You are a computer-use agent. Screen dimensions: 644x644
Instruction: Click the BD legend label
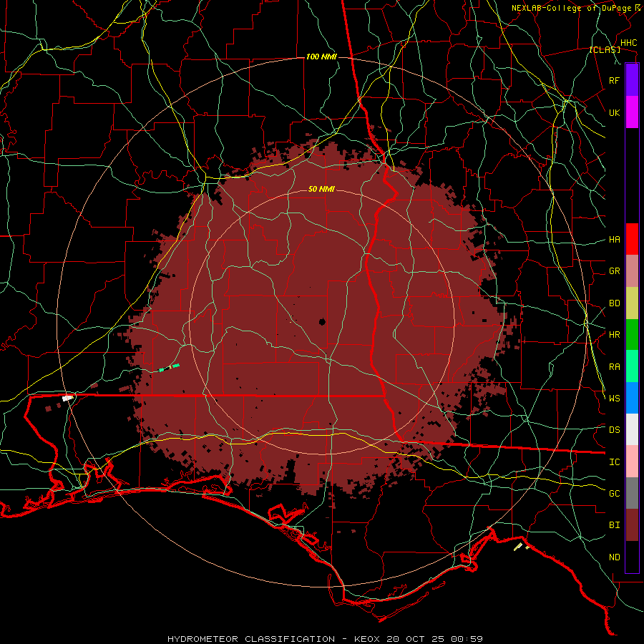click(x=614, y=303)
